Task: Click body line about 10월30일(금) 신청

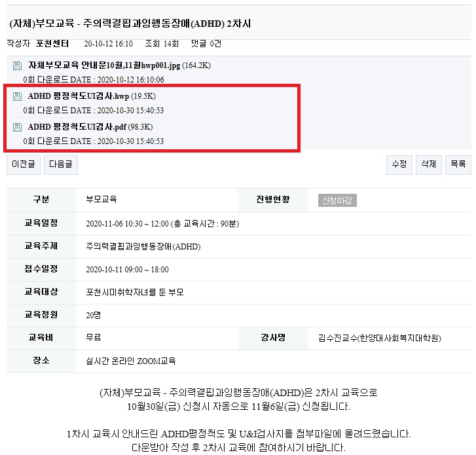Action: pyautogui.click(x=238, y=407)
